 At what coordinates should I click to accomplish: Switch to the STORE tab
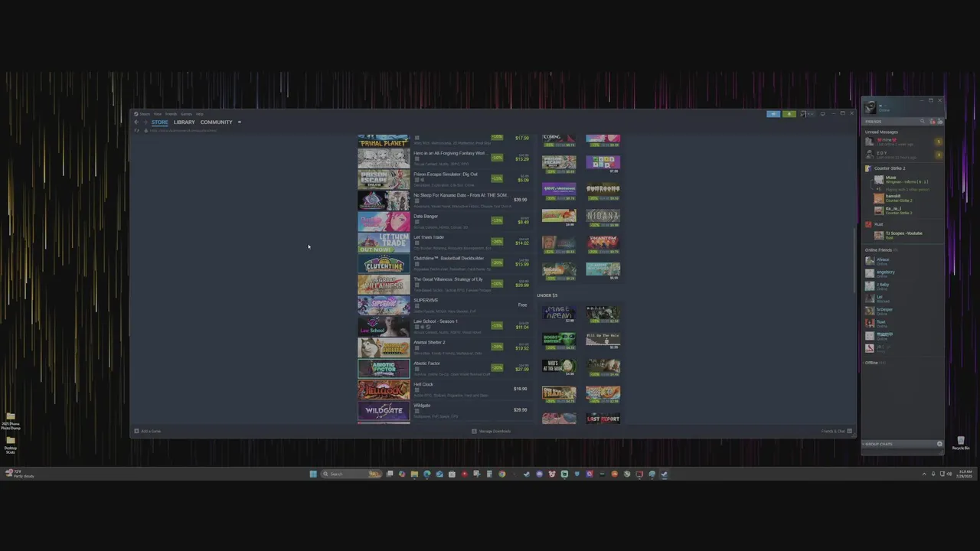(x=159, y=122)
